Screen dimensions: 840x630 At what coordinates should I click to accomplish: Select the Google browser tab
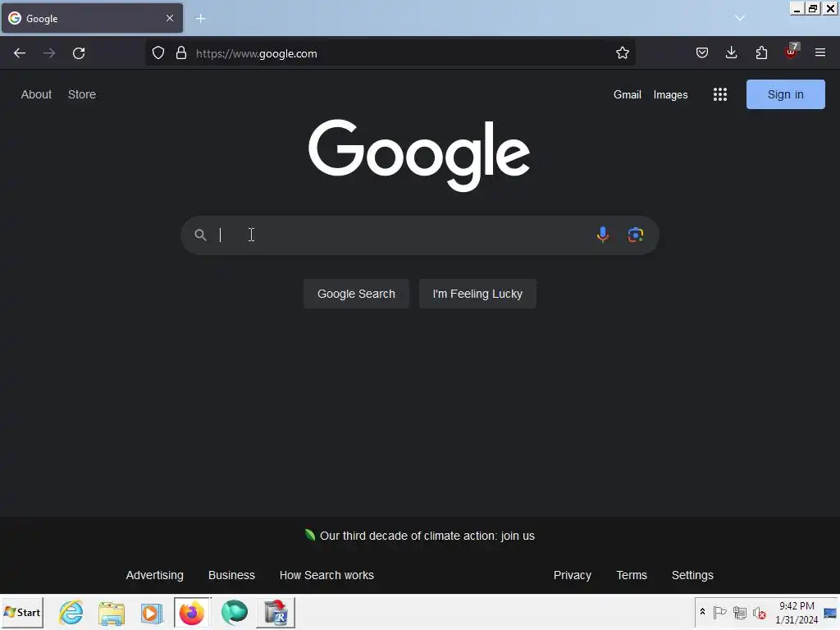92,18
